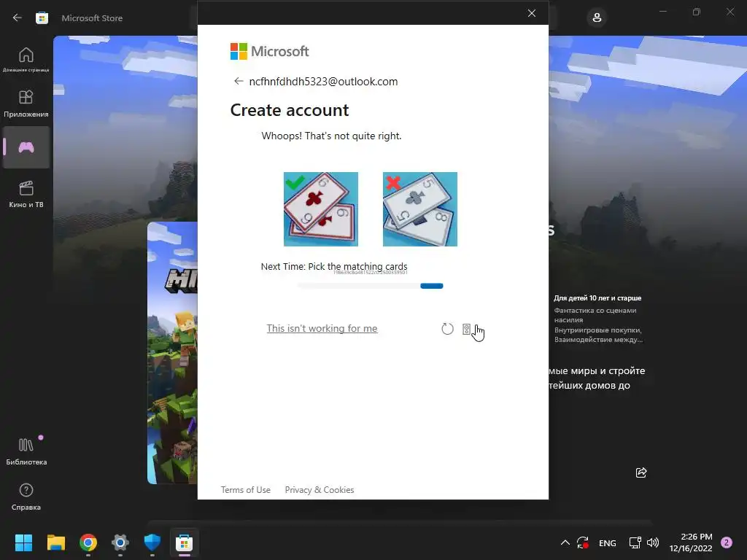
Task: Click the sync status tray icon
Action: coord(583,542)
